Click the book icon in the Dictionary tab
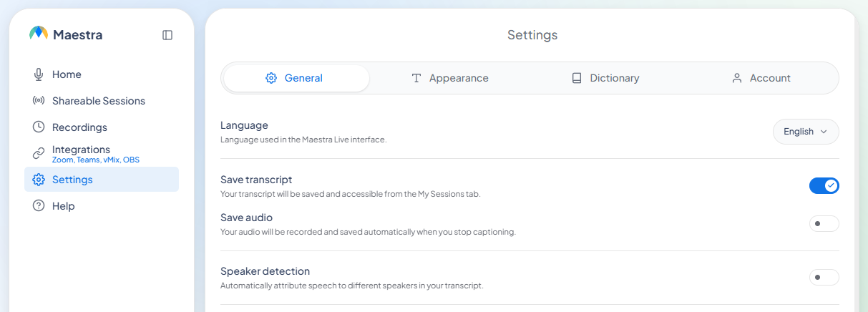This screenshot has width=868, height=312. (577, 78)
